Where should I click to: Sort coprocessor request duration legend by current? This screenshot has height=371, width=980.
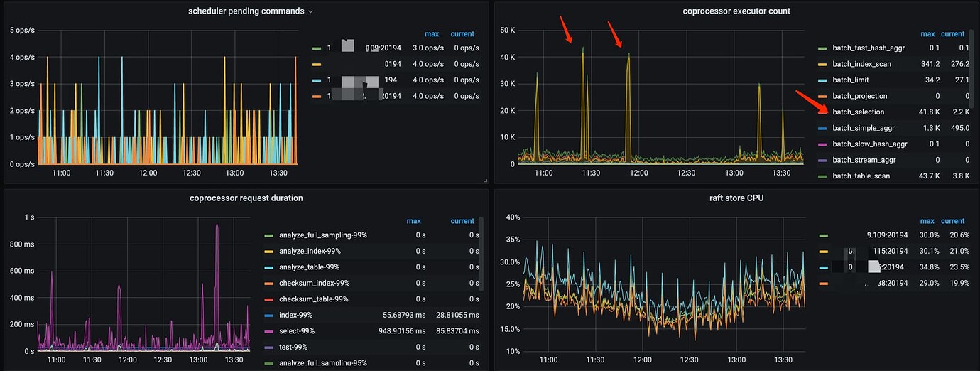click(462, 221)
